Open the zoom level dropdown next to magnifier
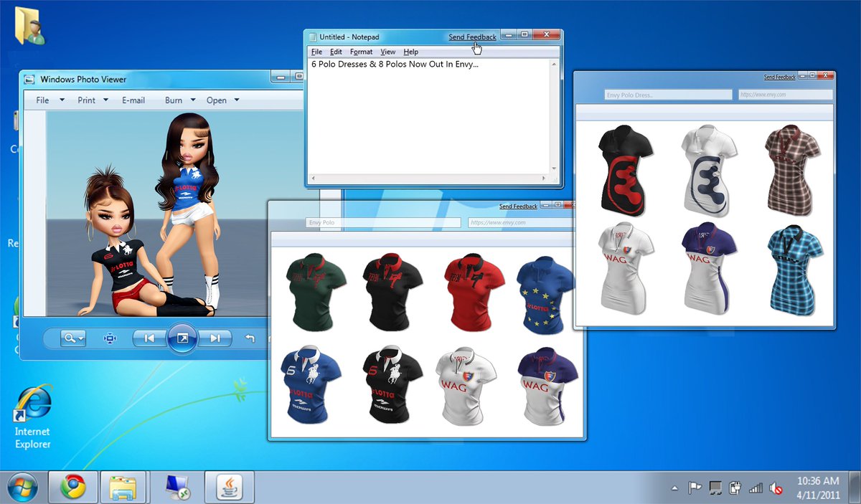Viewport: 861px width, 504px height. click(79, 338)
